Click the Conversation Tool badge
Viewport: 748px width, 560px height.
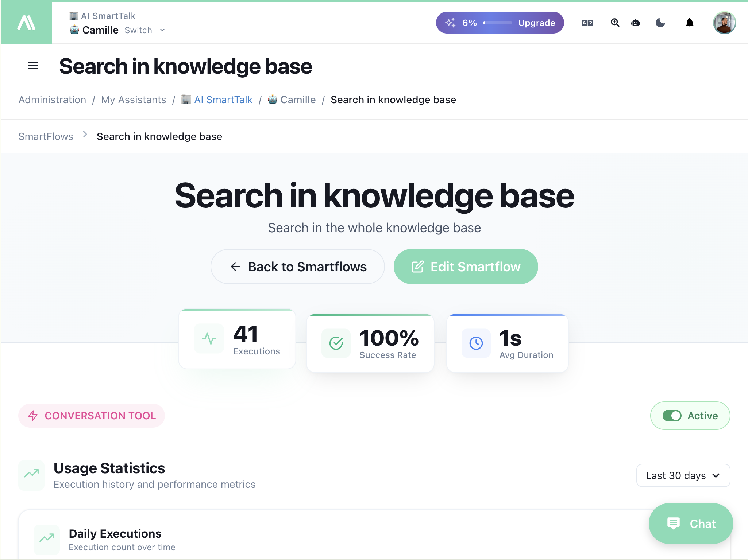91,416
